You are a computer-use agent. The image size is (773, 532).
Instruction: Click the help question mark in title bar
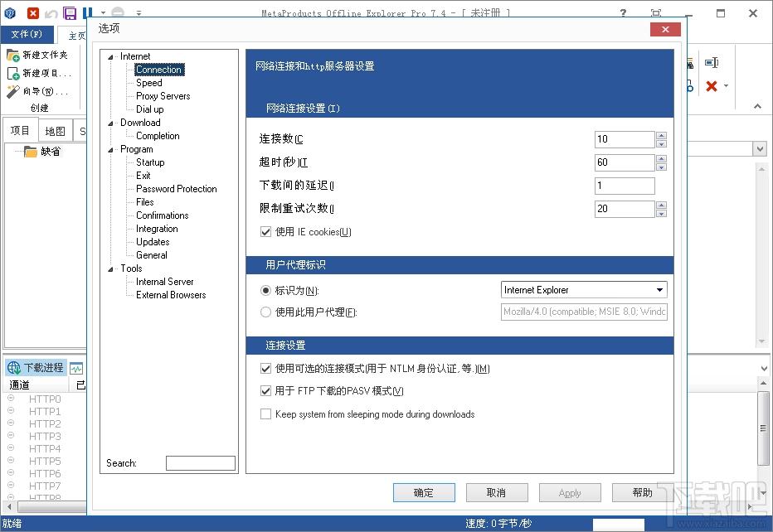coord(623,13)
